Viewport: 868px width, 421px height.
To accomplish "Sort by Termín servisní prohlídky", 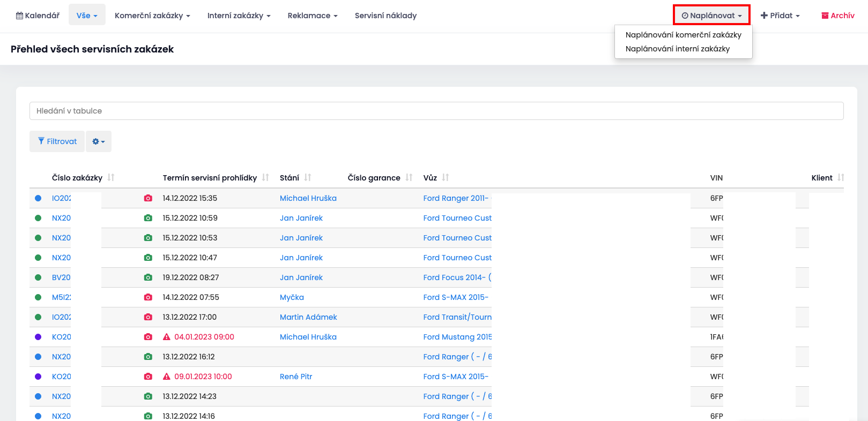I will click(x=216, y=178).
